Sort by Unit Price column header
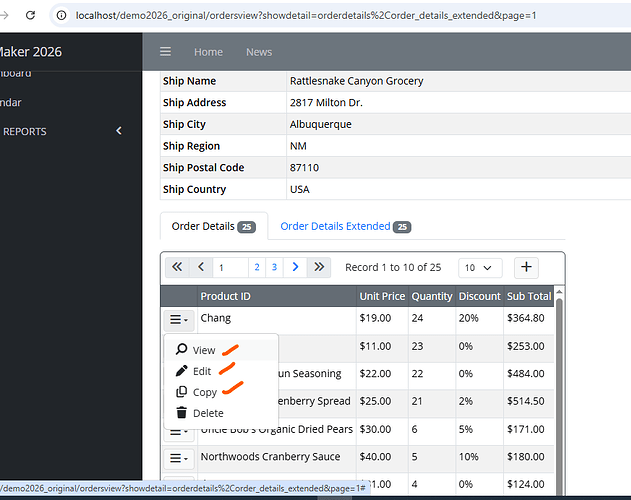Image resolution: width=631 pixels, height=500 pixels. (382, 296)
